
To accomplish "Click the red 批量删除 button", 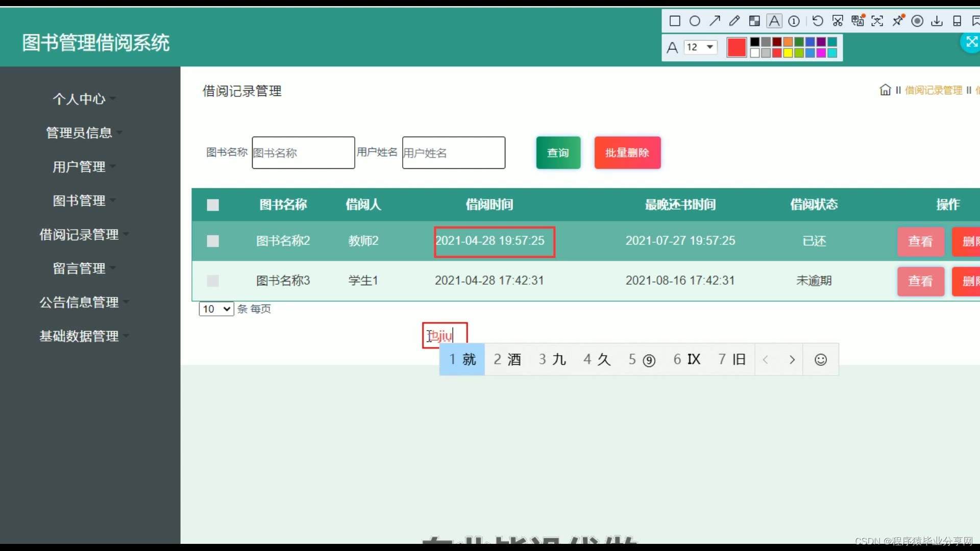I will pos(627,153).
